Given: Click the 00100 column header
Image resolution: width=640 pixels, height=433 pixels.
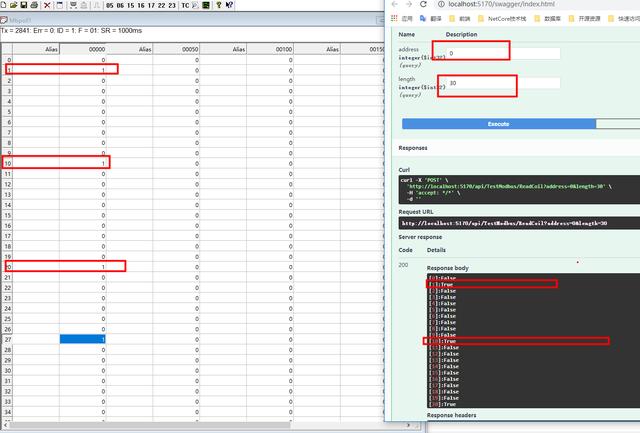Looking at the screenshot, I should pyautogui.click(x=270, y=49).
